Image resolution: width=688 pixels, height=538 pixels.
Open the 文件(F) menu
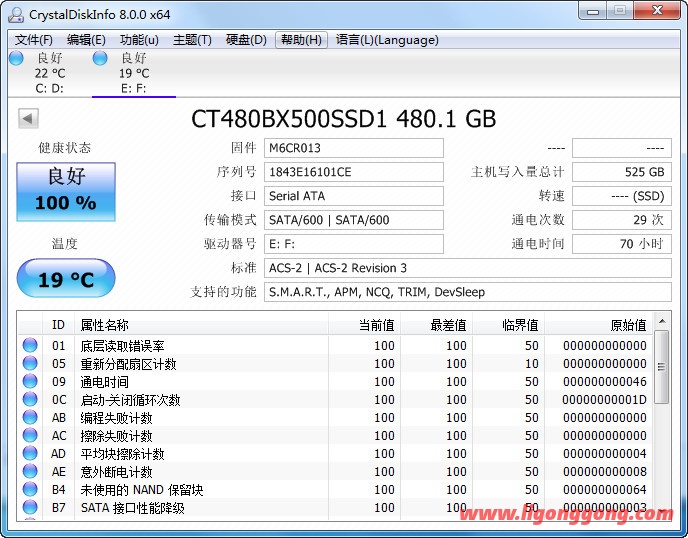[34, 40]
